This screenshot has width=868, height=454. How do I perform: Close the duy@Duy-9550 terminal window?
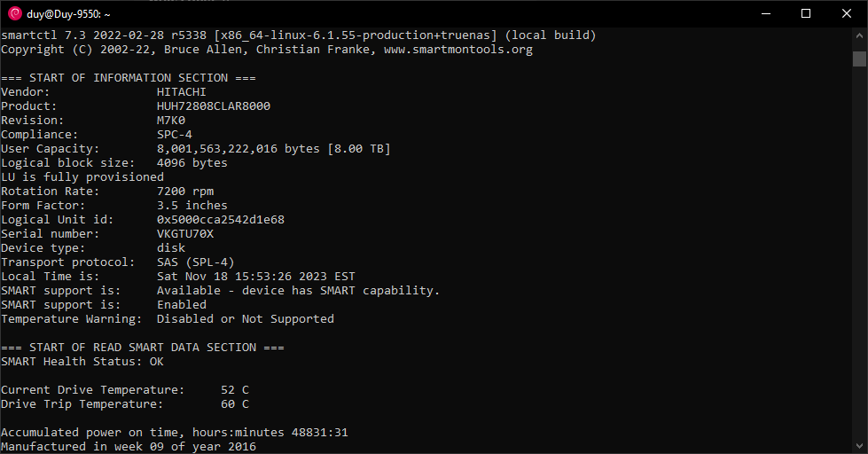pos(847,14)
